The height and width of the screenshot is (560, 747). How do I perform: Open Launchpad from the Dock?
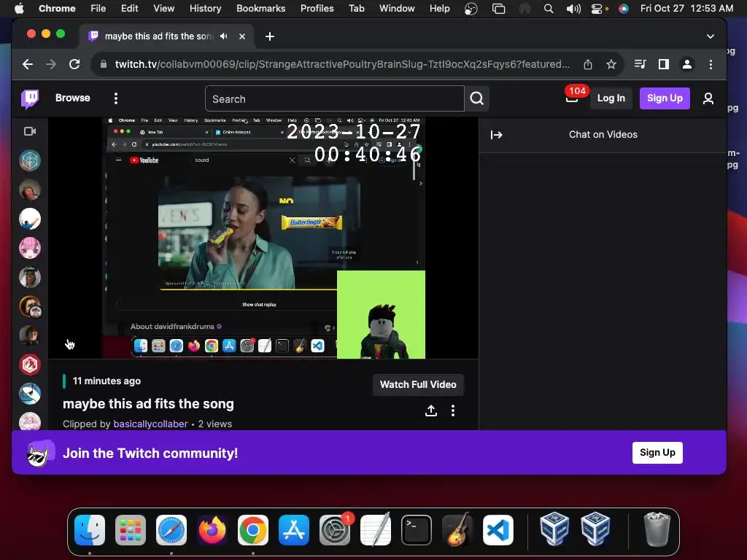[x=131, y=530]
